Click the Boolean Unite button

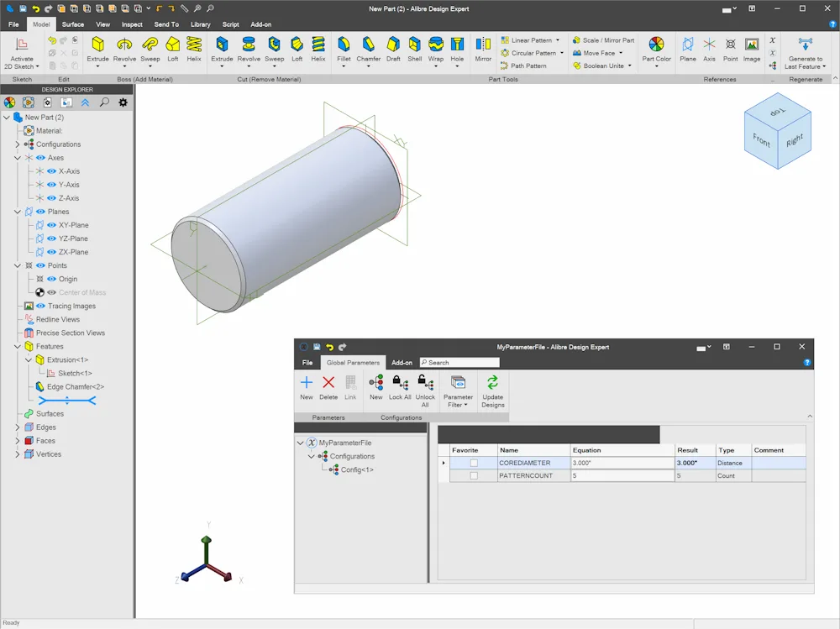598,66
